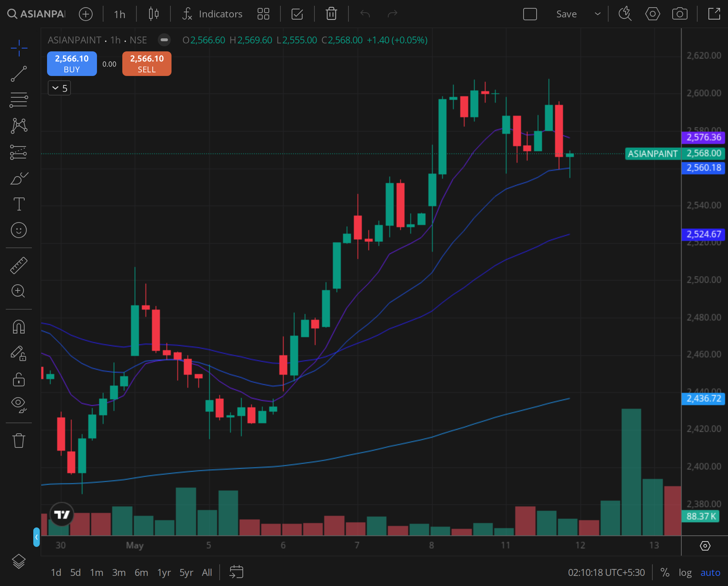Open the alert checkbox icon in toolbar
The width and height of the screenshot is (728, 586).
[297, 14]
